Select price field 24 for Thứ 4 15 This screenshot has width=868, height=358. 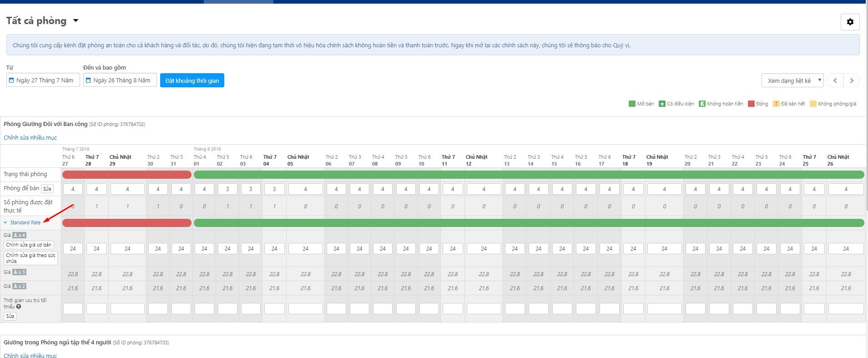562,248
